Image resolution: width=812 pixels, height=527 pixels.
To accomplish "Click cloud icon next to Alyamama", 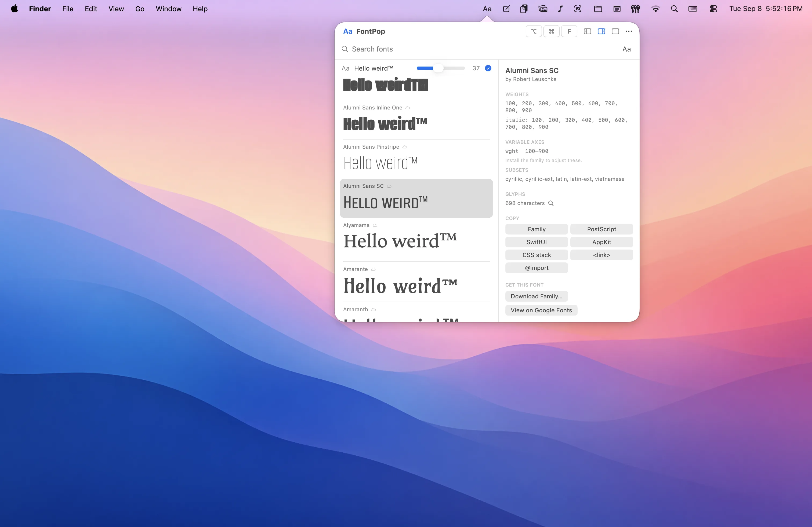I will pyautogui.click(x=375, y=225).
